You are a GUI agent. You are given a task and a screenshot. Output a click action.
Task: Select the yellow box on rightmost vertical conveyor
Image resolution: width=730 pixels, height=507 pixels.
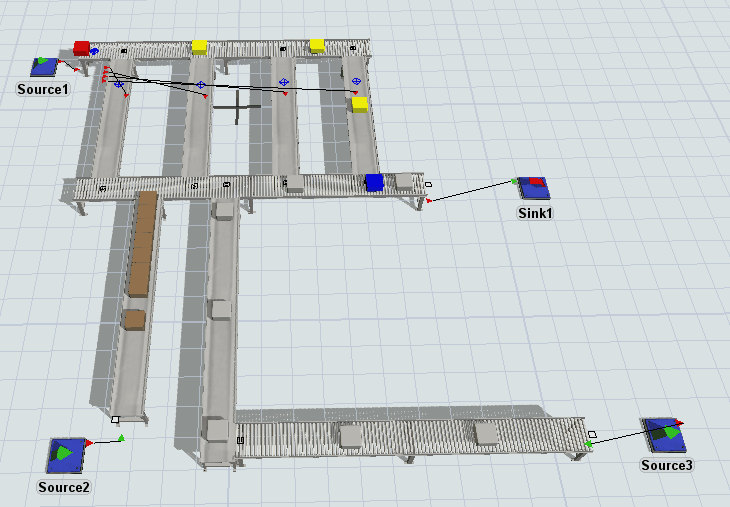click(360, 104)
